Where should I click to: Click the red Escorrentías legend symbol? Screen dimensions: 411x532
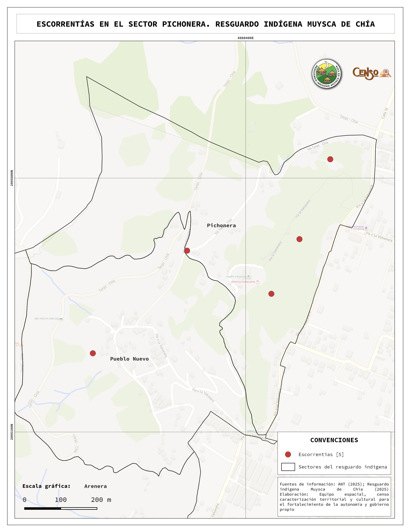coord(288,454)
